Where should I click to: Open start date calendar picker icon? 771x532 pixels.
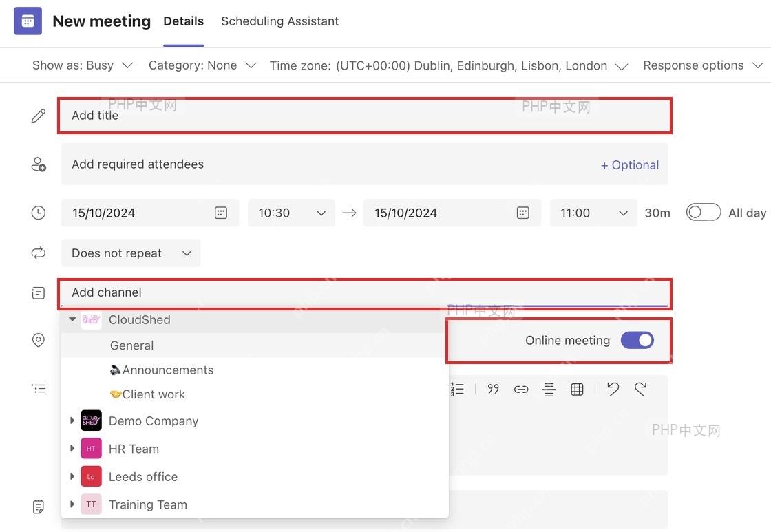point(221,213)
